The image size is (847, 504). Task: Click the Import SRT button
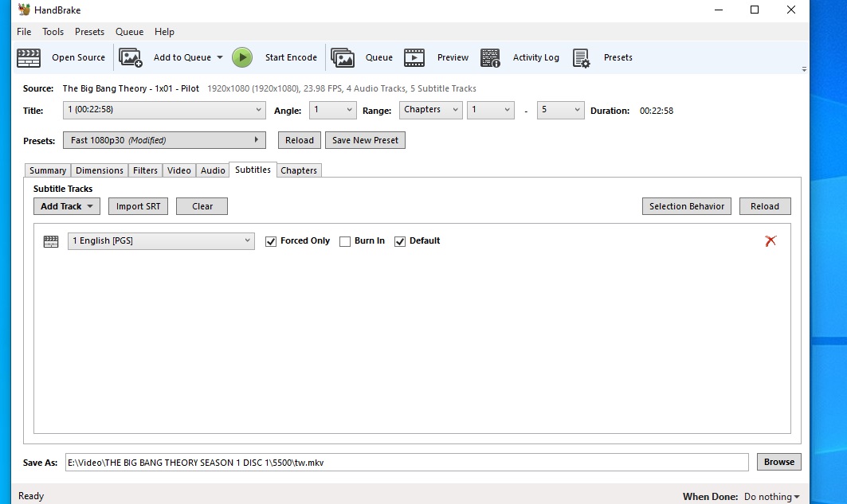139,206
